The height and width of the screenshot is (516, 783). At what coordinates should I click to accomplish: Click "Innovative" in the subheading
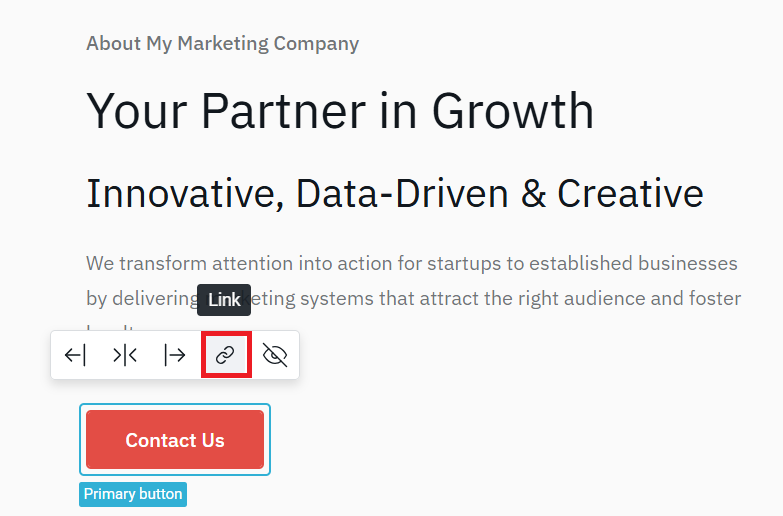(175, 193)
